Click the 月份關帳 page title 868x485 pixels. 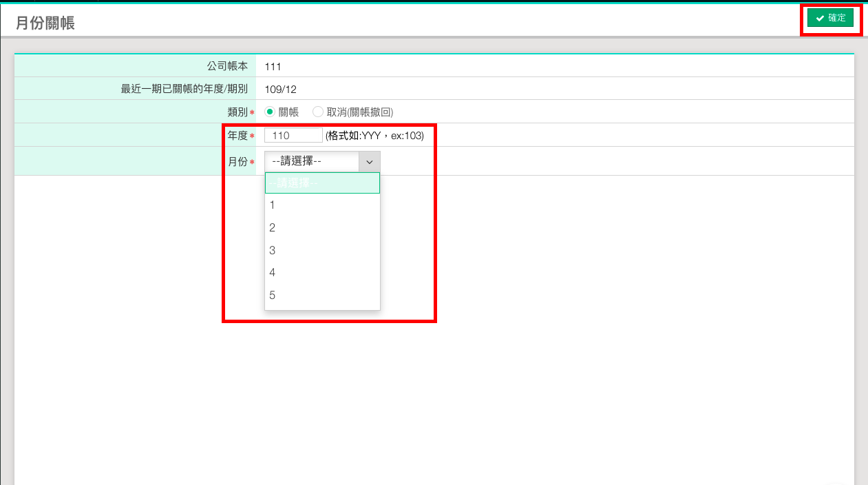coord(45,23)
